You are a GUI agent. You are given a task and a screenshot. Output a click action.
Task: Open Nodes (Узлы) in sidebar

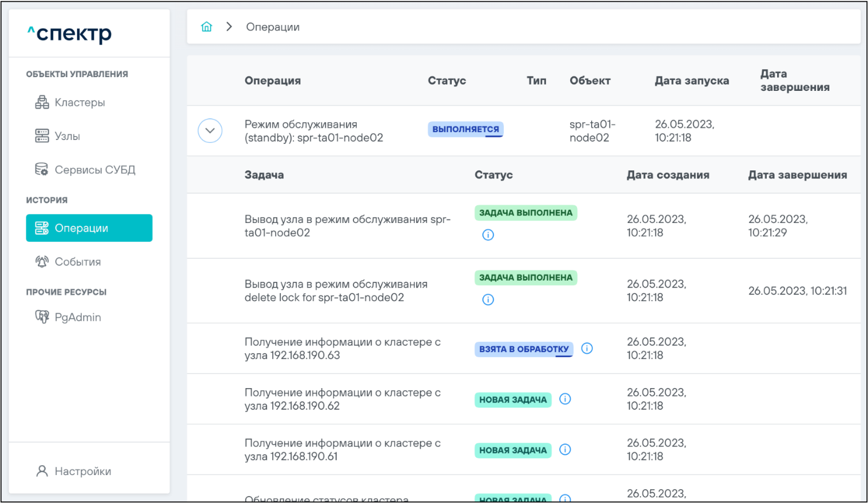pos(67,136)
